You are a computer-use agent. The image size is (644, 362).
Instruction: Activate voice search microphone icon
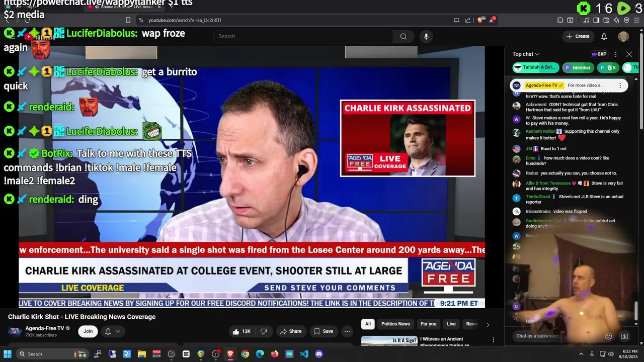click(x=426, y=36)
